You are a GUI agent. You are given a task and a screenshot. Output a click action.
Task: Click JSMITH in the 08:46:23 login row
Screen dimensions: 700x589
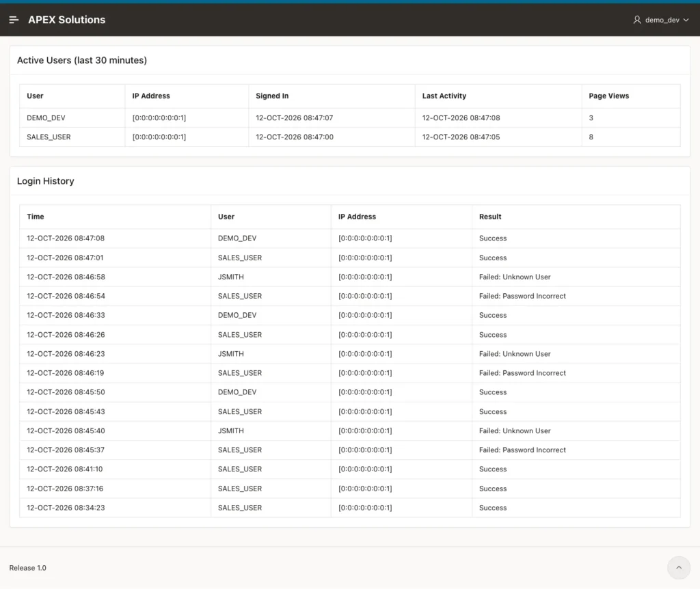[x=231, y=354]
